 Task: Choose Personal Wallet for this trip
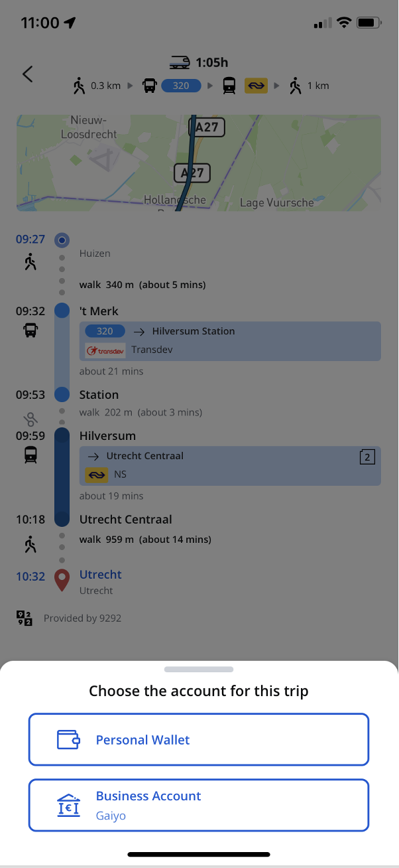[199, 739]
